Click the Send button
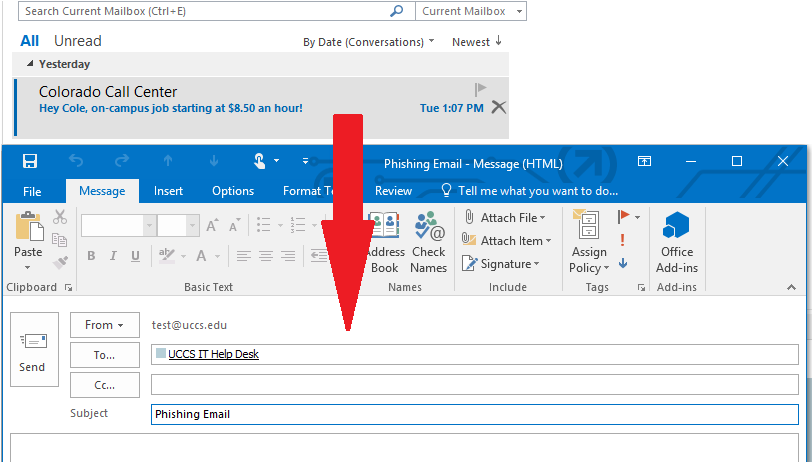Viewport: 812px width, 465px height. pyautogui.click(x=34, y=349)
